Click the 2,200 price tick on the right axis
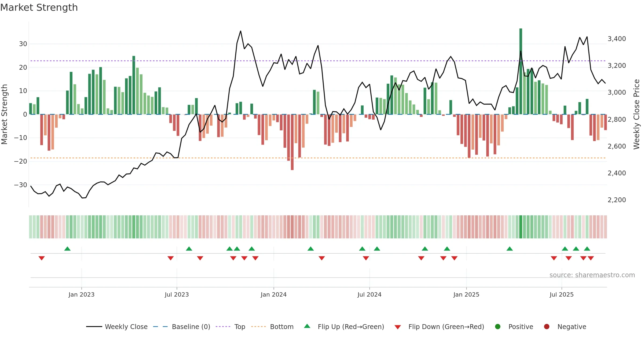This screenshot has width=644, height=362. click(x=617, y=200)
